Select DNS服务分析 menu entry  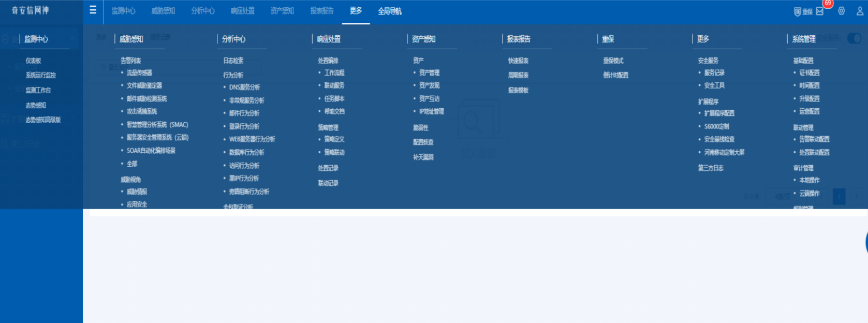[244, 87]
